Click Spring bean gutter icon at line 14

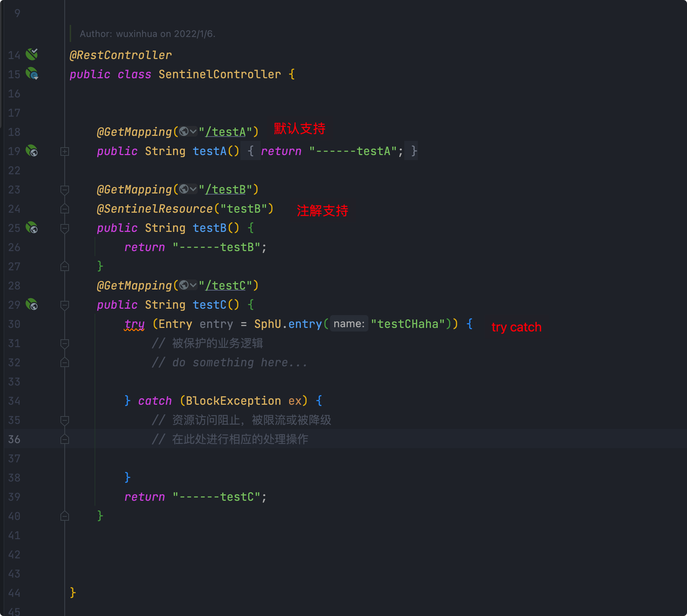[x=32, y=54]
